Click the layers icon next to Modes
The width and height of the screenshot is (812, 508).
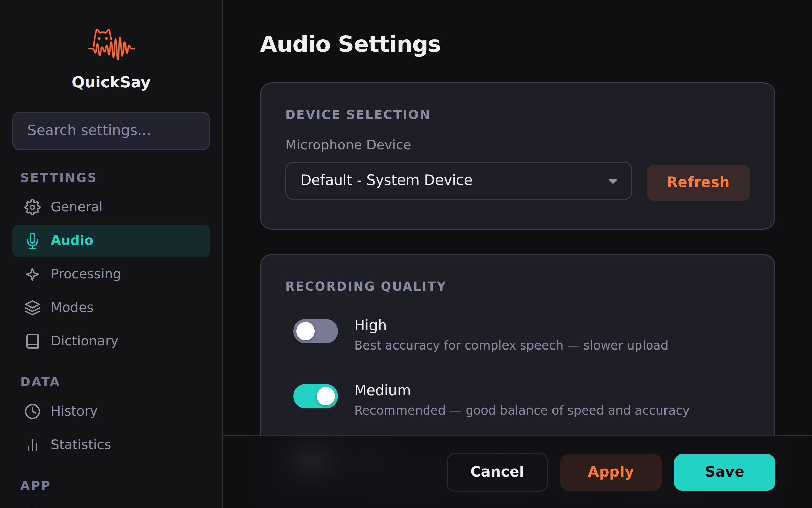pyautogui.click(x=32, y=307)
